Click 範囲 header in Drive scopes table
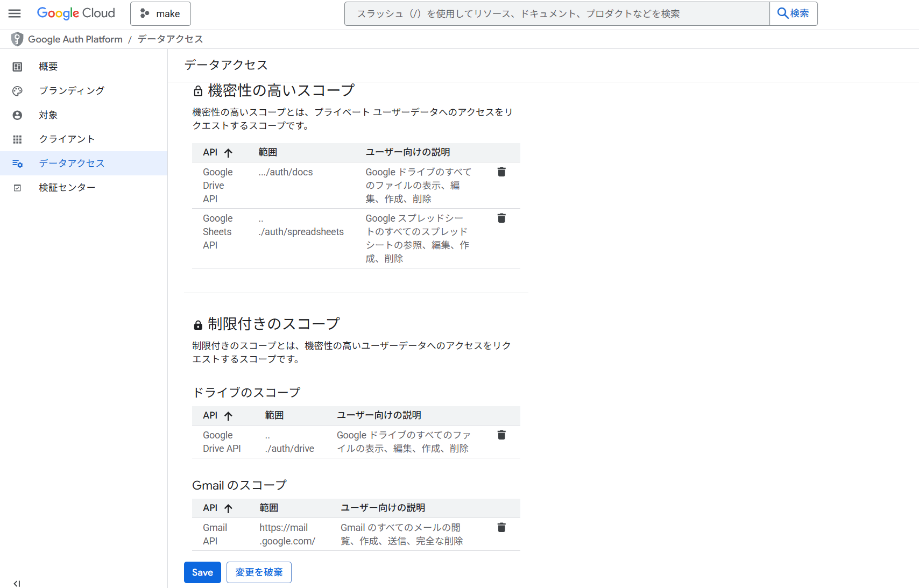Image resolution: width=919 pixels, height=588 pixels. [x=274, y=416]
